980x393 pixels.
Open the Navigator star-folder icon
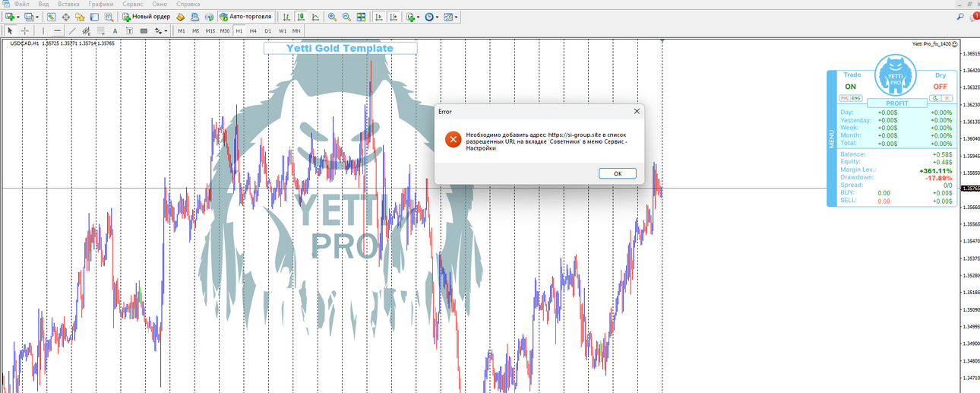tap(80, 17)
